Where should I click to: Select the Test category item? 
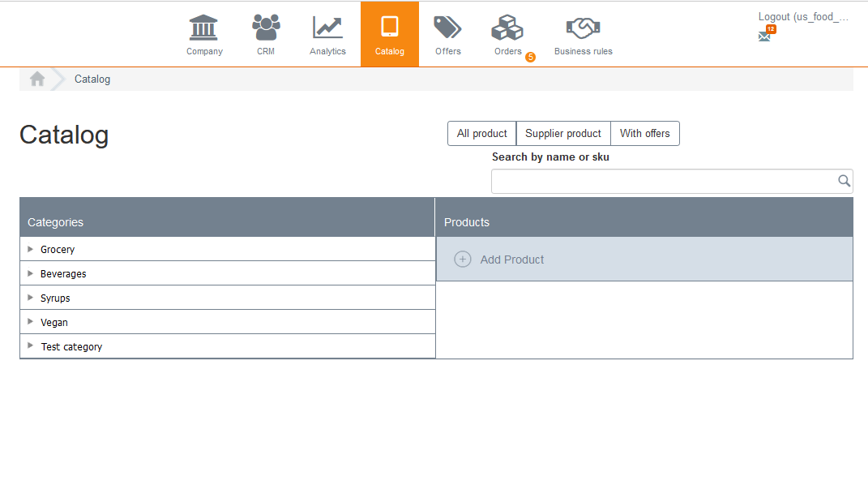coord(71,346)
